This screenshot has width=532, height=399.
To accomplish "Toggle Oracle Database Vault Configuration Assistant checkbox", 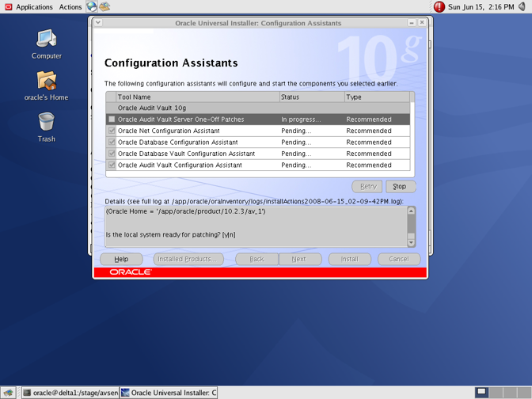I will pyautogui.click(x=112, y=154).
